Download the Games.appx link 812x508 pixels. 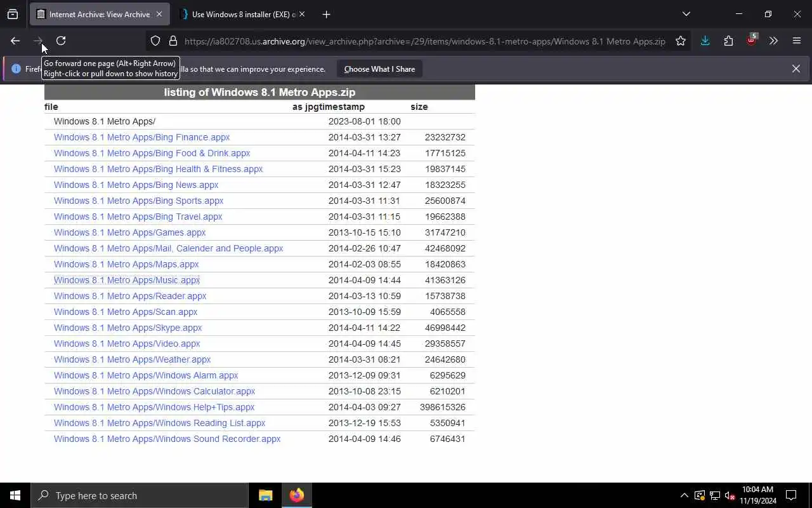pyautogui.click(x=129, y=232)
